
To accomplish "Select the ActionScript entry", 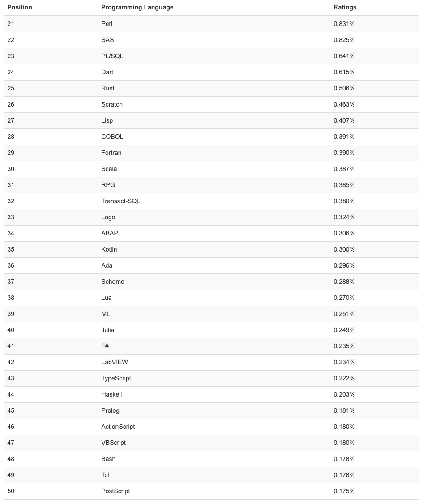I will pos(118,427).
